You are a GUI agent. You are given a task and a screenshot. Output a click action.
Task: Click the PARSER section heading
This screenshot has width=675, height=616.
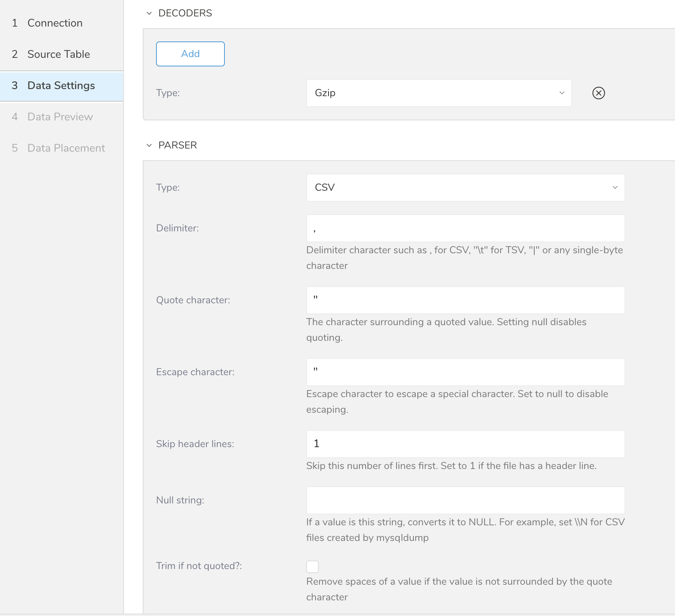point(178,145)
